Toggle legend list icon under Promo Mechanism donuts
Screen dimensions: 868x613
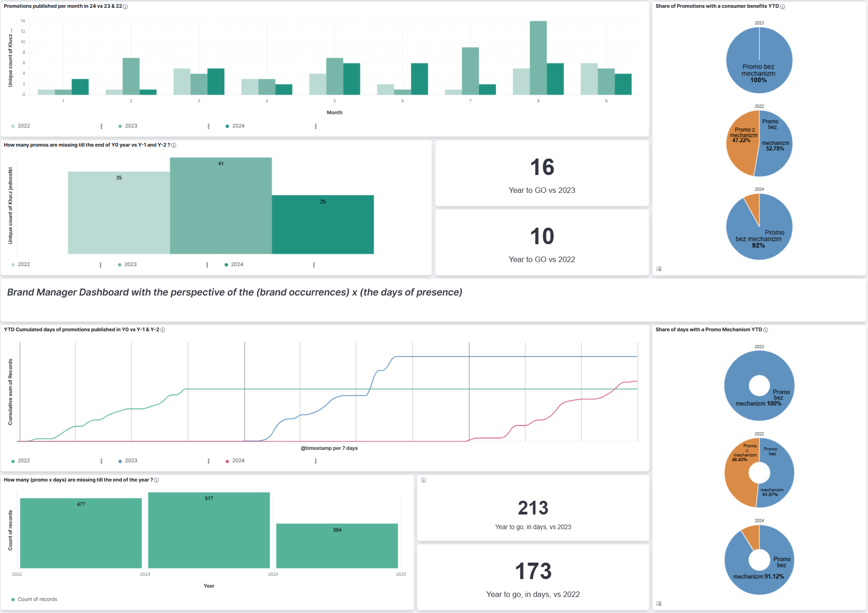tap(659, 603)
